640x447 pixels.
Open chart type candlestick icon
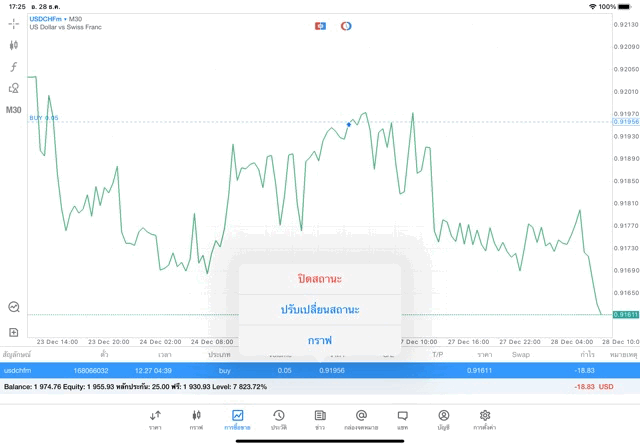pos(14,45)
